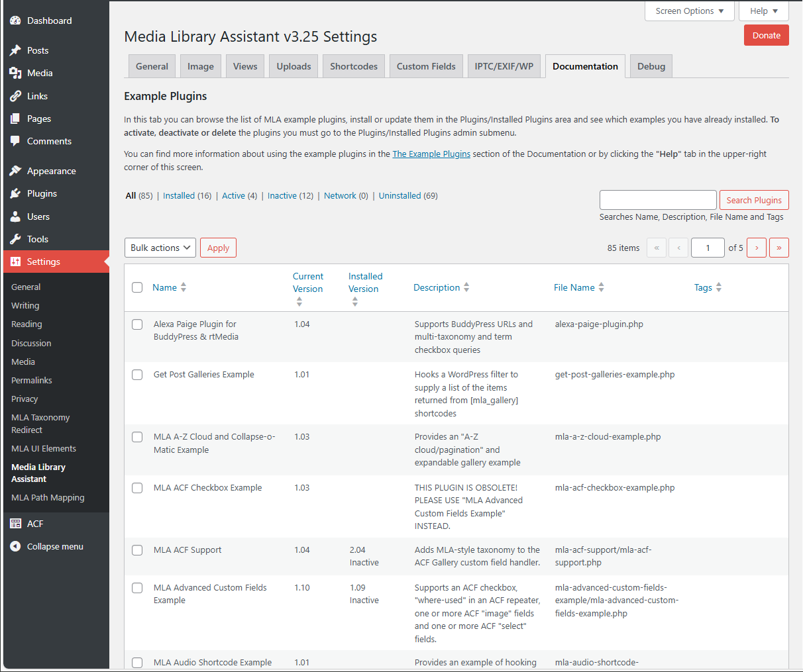Screen dimensions: 803x672
Task: Switch to the Shortcodes tab
Action: (x=353, y=66)
